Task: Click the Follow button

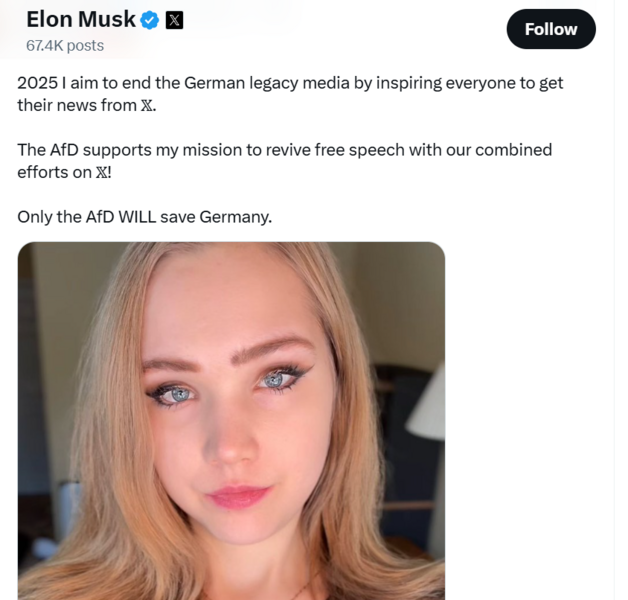Action: coord(550,29)
